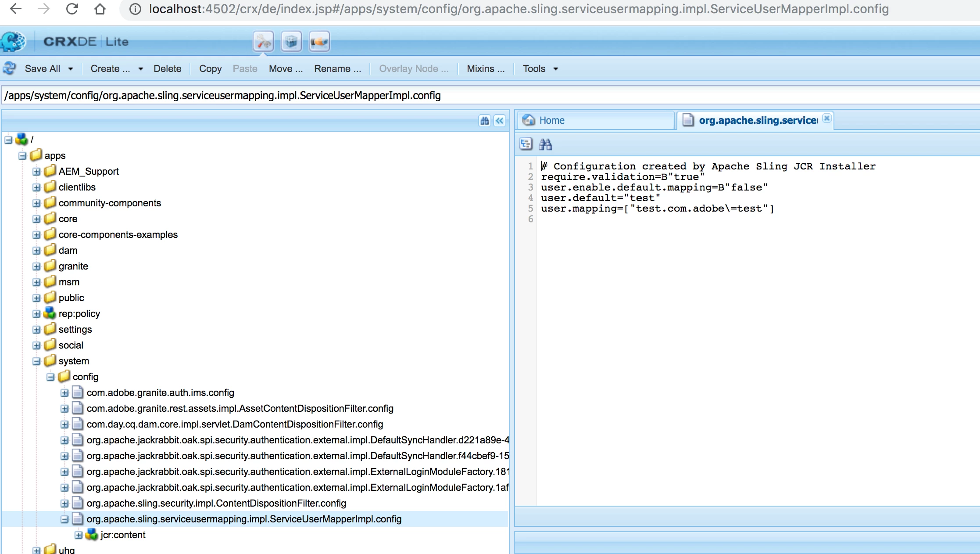The image size is (980, 554).
Task: Open the CRXDE tools wrench icon
Action: 263,42
